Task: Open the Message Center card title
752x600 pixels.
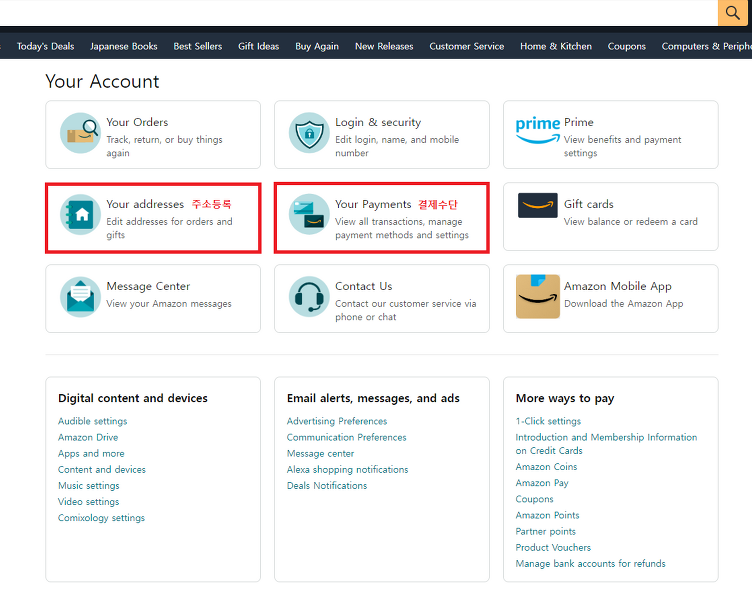Action: (148, 286)
